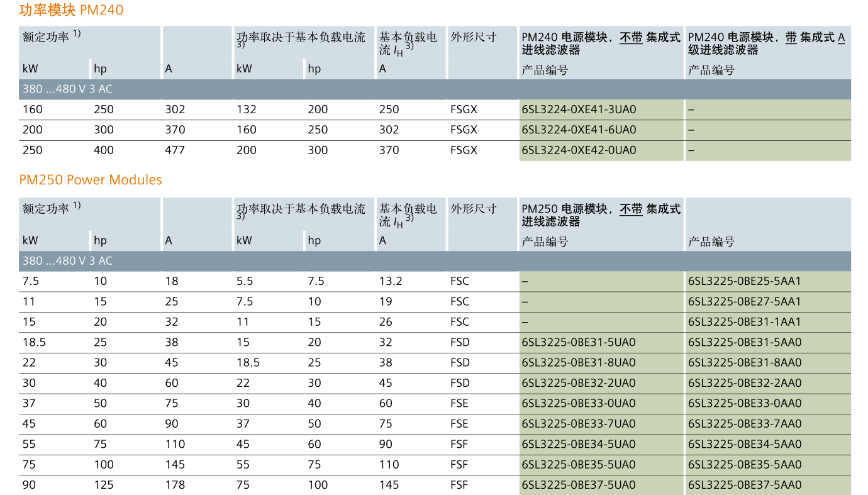Click FSC in the 6SL3225-0BE25-5AA1 row
This screenshot has height=495, width=868.
pyautogui.click(x=460, y=281)
